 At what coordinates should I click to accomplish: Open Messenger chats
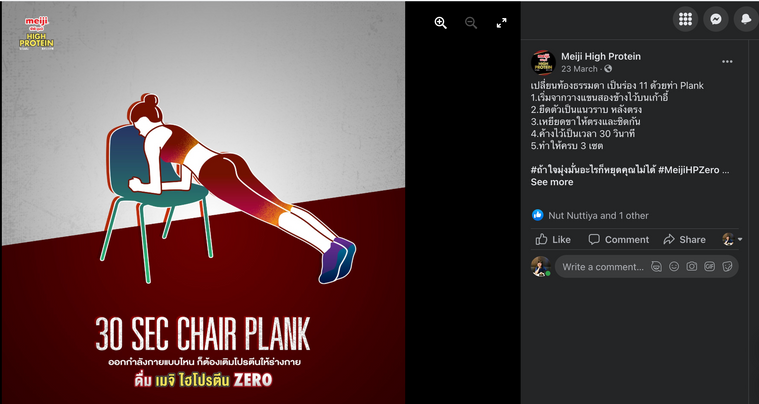click(x=716, y=19)
